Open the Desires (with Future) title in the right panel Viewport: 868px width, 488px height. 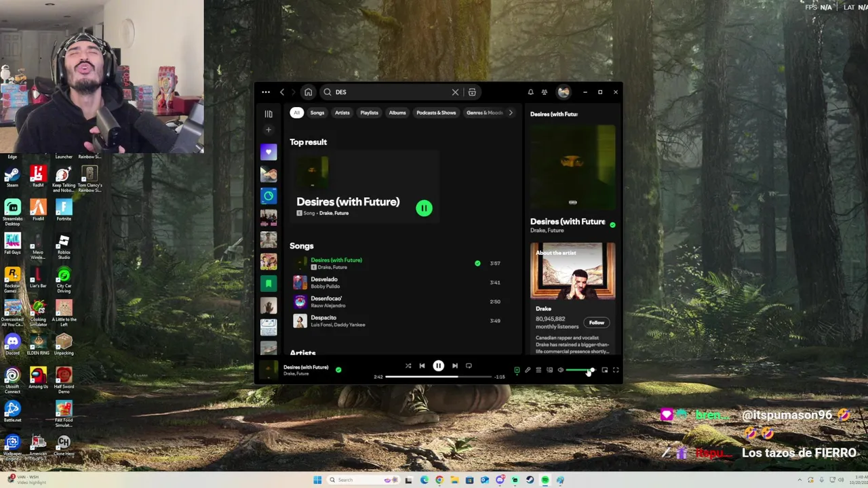[568, 222]
